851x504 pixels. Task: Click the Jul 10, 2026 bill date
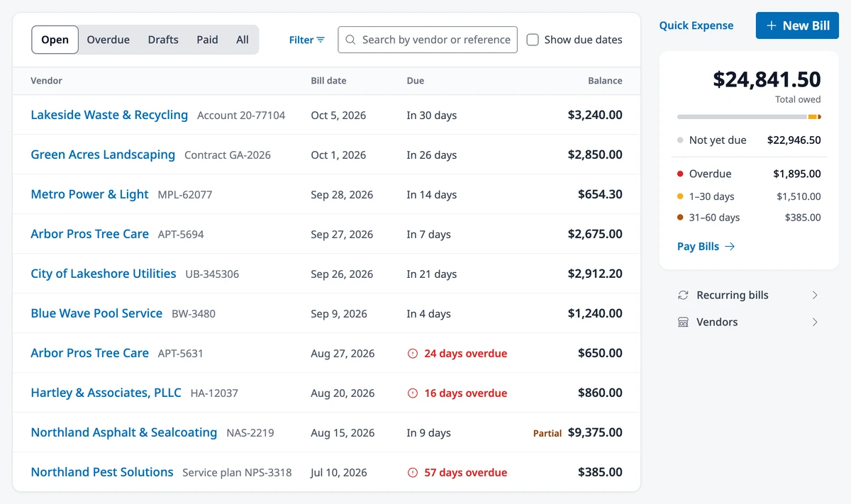click(339, 472)
